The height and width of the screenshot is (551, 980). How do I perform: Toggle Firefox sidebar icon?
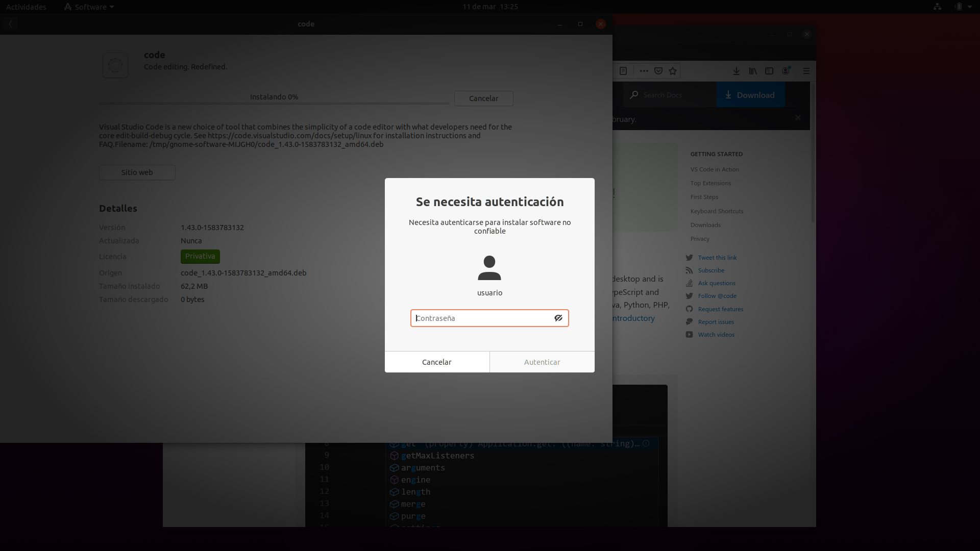769,71
